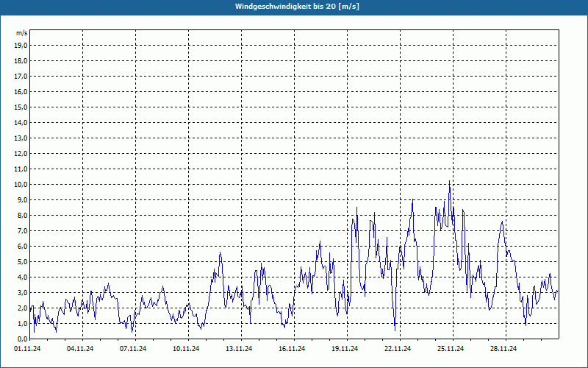Image resolution: width=588 pixels, height=368 pixels.
Task: Click the 01.11.24 date label
Action: pos(27,349)
